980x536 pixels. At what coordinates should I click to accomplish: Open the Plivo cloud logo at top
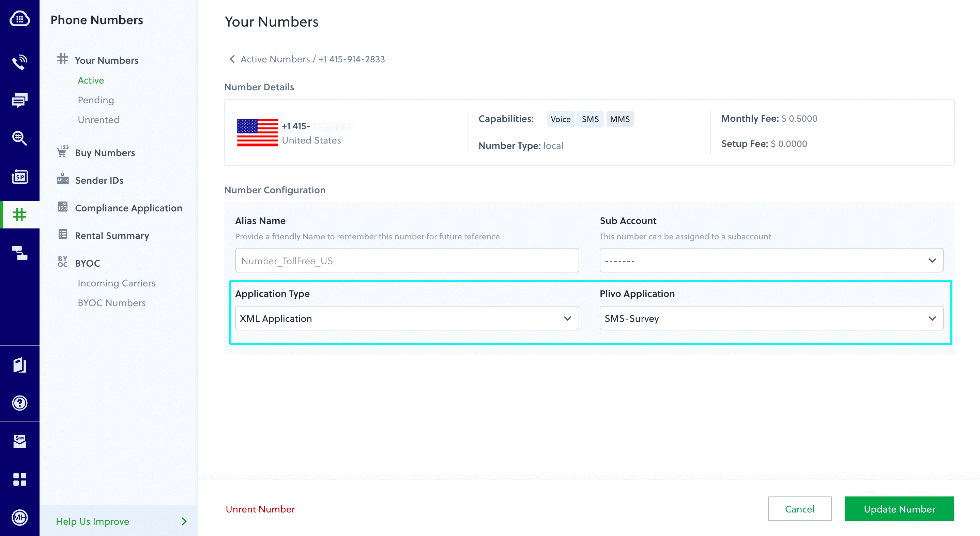click(20, 18)
